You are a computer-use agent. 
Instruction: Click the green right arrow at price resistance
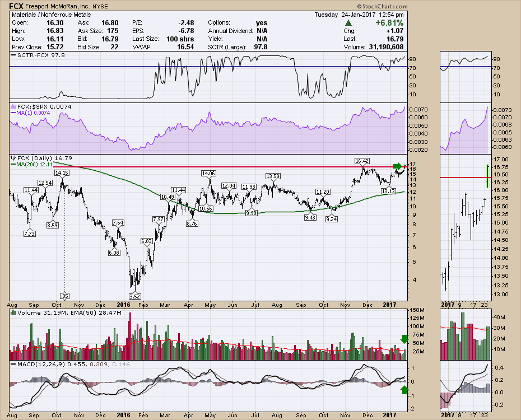pyautogui.click(x=398, y=166)
